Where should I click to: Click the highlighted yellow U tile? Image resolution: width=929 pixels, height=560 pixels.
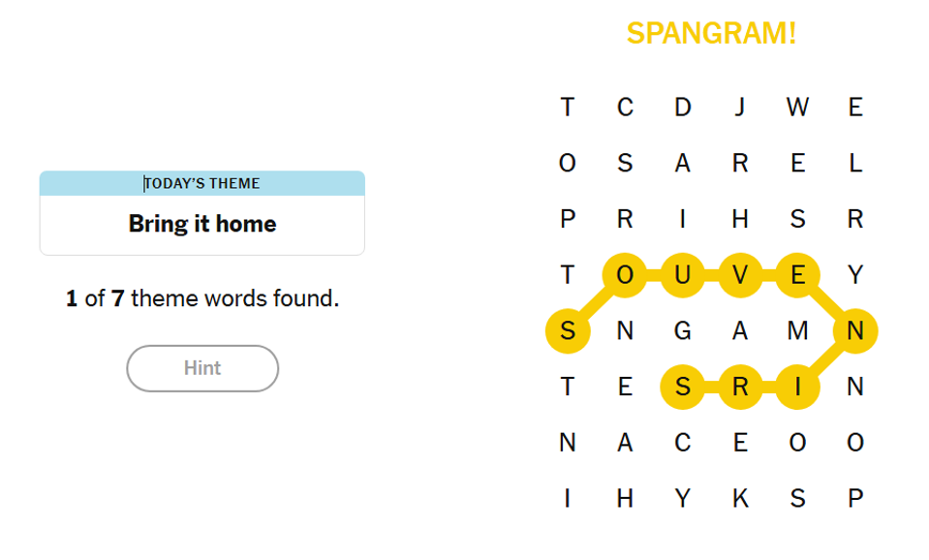[x=683, y=276]
